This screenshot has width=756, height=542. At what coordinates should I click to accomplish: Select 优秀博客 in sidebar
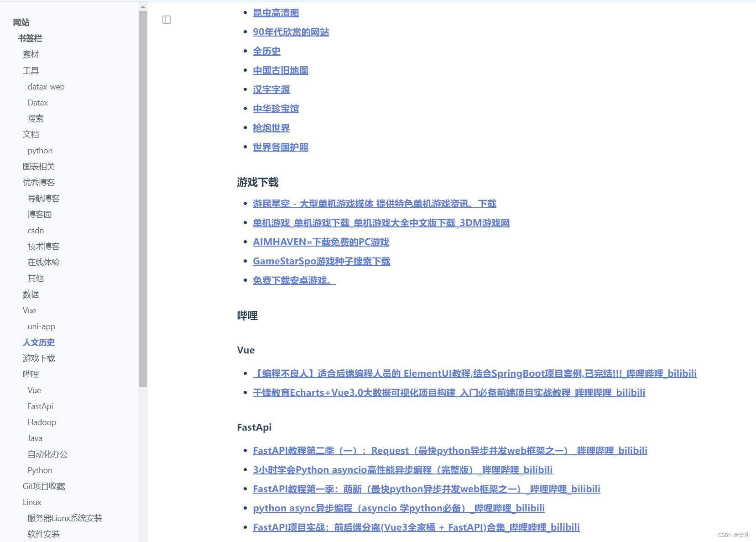[x=39, y=182]
